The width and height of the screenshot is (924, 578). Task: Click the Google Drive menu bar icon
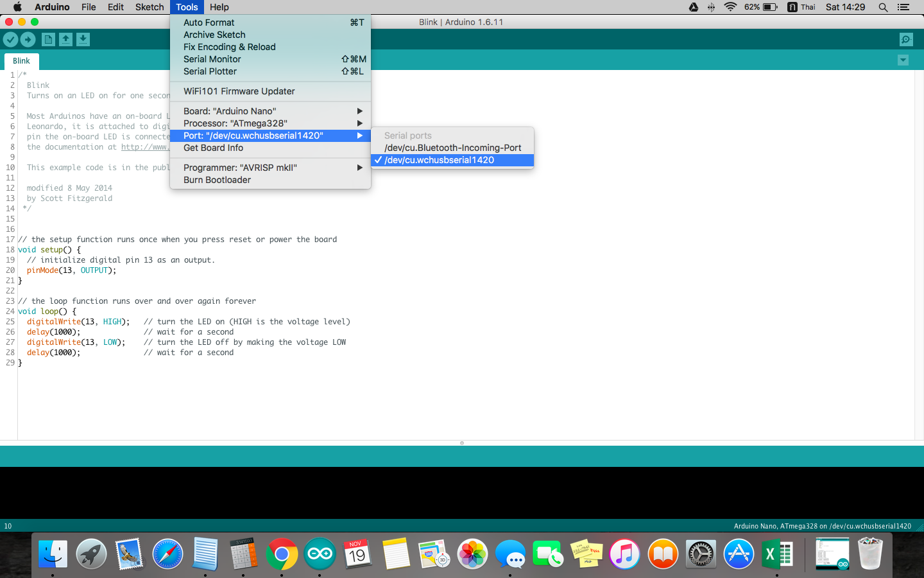click(x=694, y=7)
